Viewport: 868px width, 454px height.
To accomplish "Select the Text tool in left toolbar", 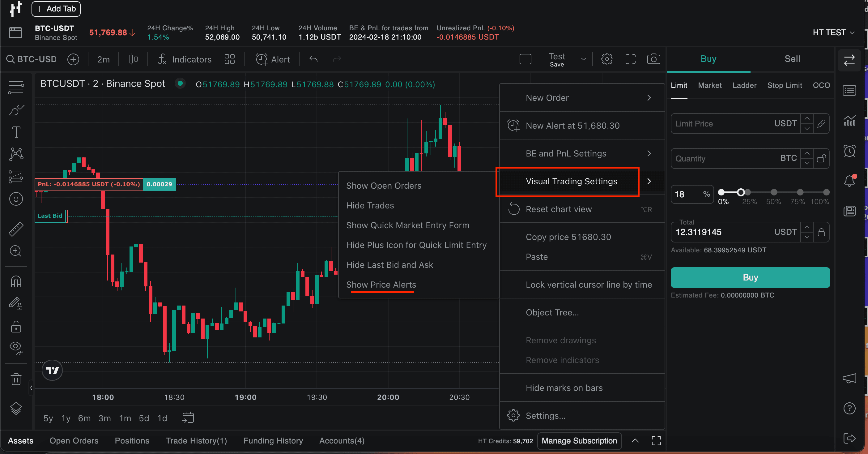I will pyautogui.click(x=16, y=132).
